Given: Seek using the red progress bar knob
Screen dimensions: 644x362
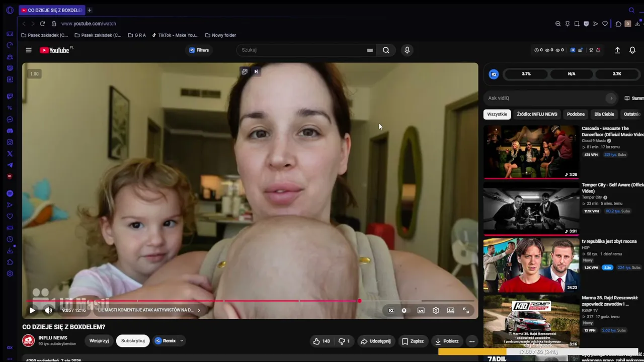Looking at the screenshot, I should pos(359,301).
